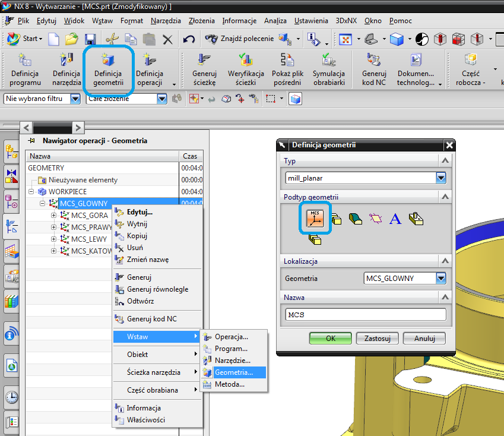Viewport: 504px width, 436px height.
Task: Expand the MCS_GORA tree node
Action: pyautogui.click(x=53, y=215)
